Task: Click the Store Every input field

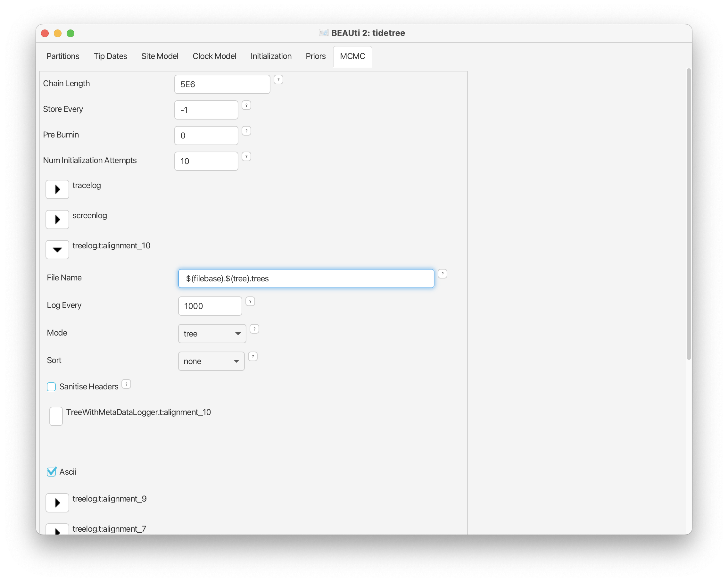Action: [206, 110]
